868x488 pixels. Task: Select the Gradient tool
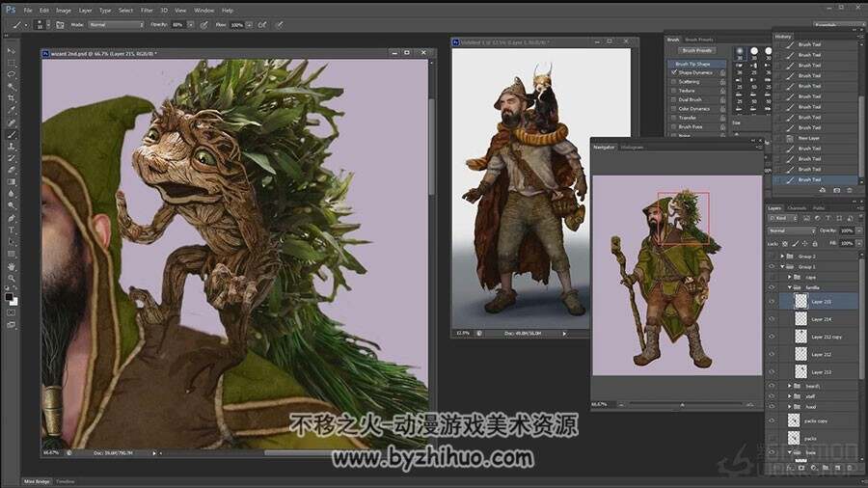click(x=11, y=182)
